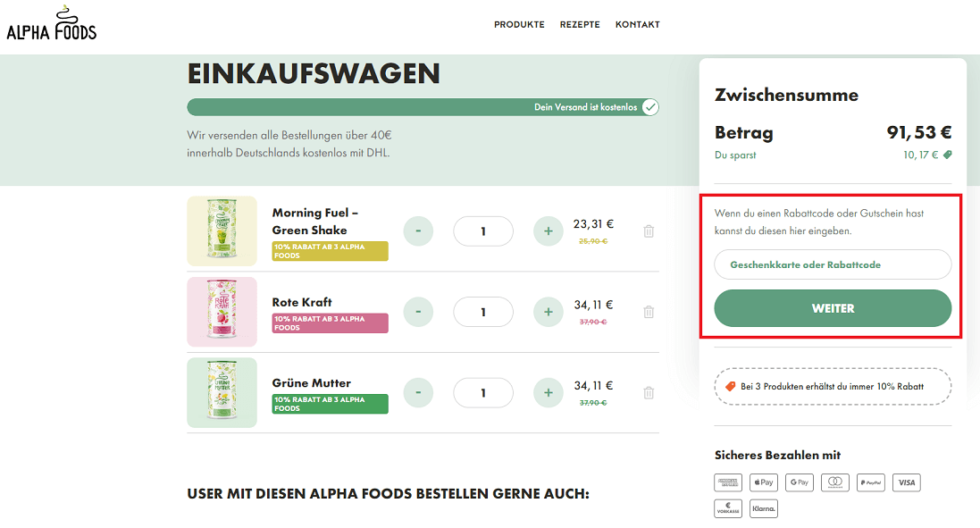Select the Google Pay payment icon

point(800,482)
